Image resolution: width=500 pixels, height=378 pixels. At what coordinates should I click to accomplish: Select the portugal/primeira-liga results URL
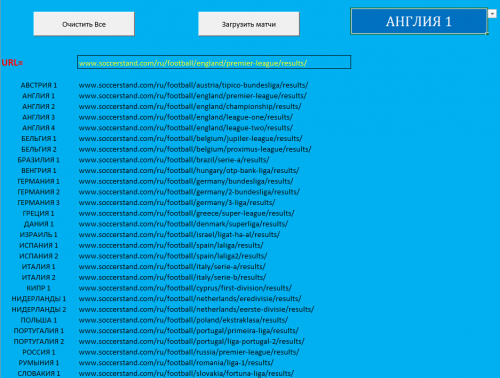[189, 331]
